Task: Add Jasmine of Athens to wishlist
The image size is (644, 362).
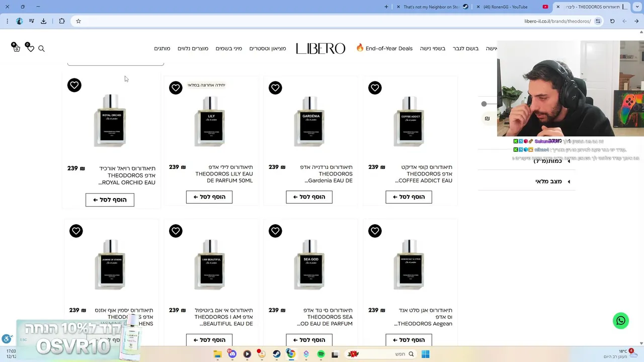Action: pos(76,231)
